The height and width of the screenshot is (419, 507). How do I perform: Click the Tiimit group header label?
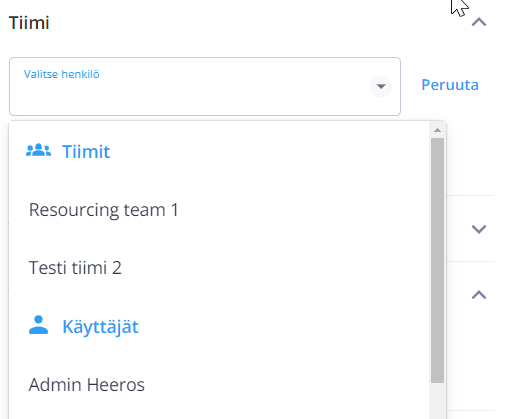click(x=86, y=152)
